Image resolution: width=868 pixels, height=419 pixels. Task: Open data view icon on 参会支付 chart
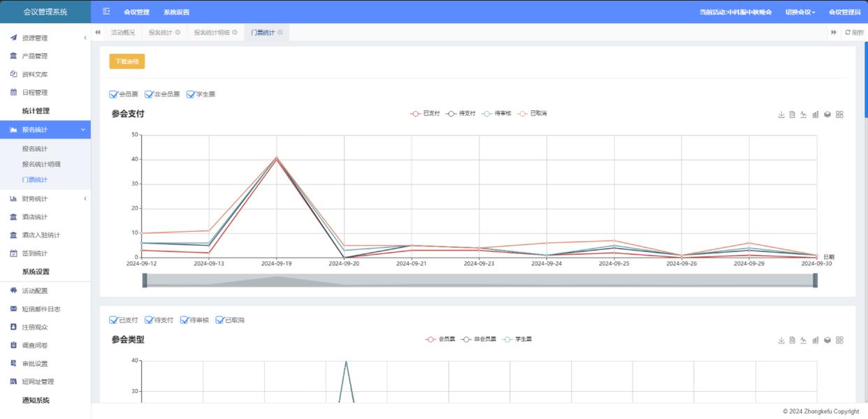click(x=793, y=115)
